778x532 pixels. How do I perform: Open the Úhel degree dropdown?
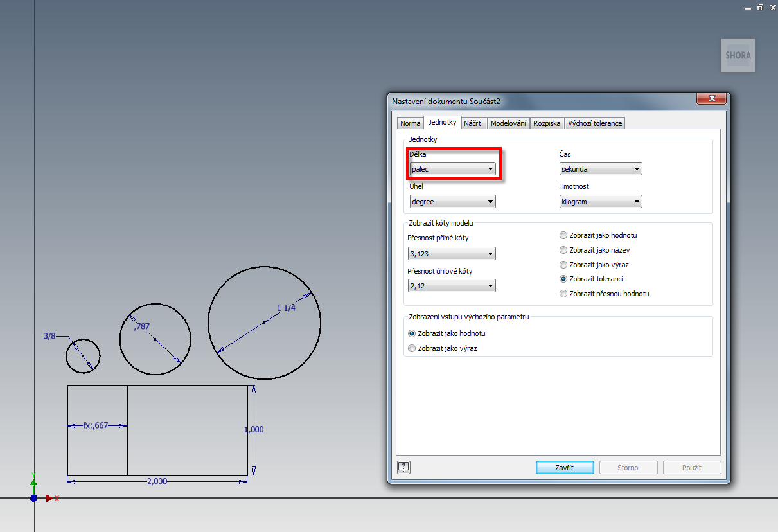(x=453, y=202)
